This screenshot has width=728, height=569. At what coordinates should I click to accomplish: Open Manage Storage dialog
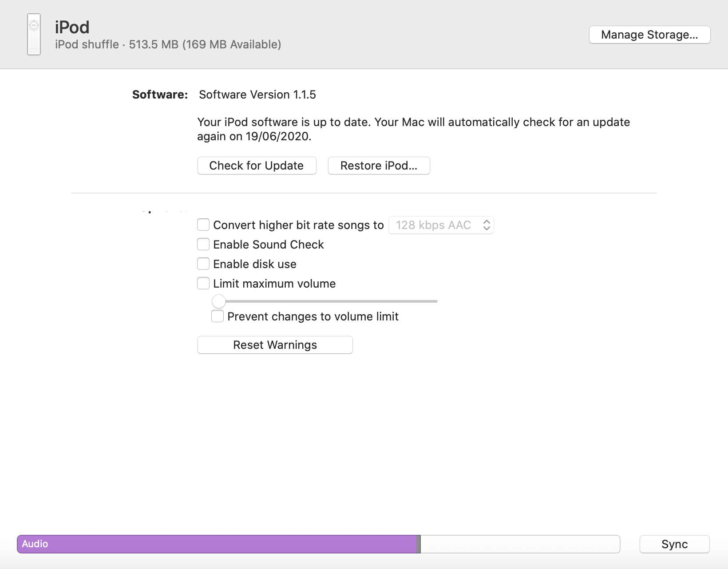[x=649, y=35]
